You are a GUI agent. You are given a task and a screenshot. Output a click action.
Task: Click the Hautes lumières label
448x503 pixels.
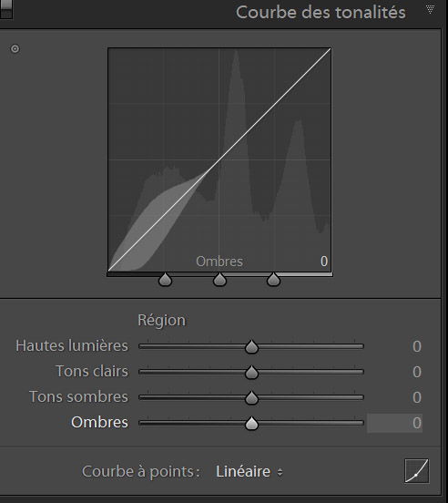72,346
